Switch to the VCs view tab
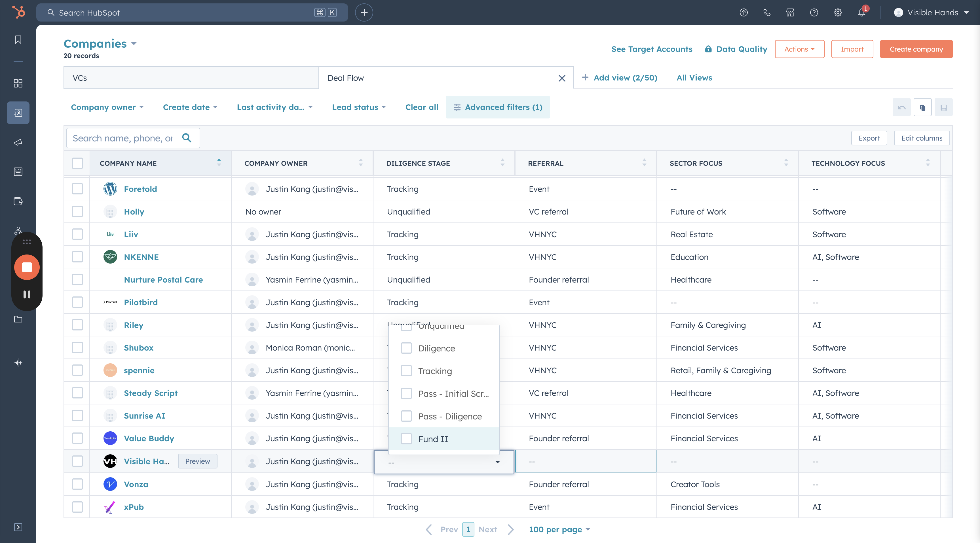The height and width of the screenshot is (543, 980). (x=191, y=78)
